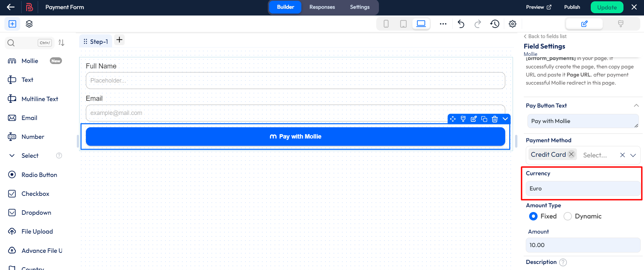Select the Fixed amount type
Viewport: 644px width, 270px height.
[533, 216]
